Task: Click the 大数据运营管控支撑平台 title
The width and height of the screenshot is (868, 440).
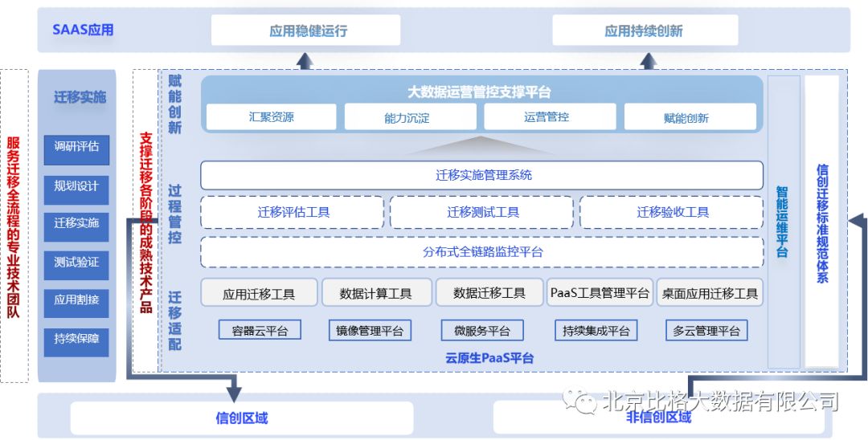Action: point(479,92)
